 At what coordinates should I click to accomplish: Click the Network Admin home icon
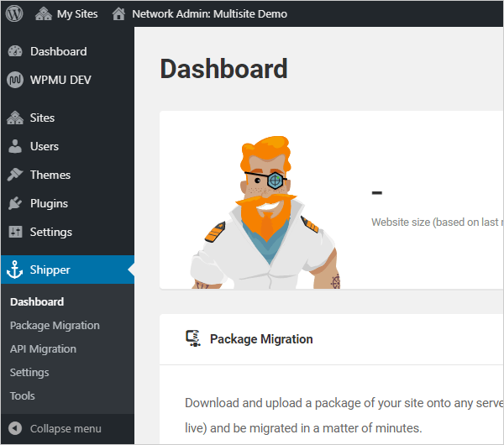(x=118, y=13)
